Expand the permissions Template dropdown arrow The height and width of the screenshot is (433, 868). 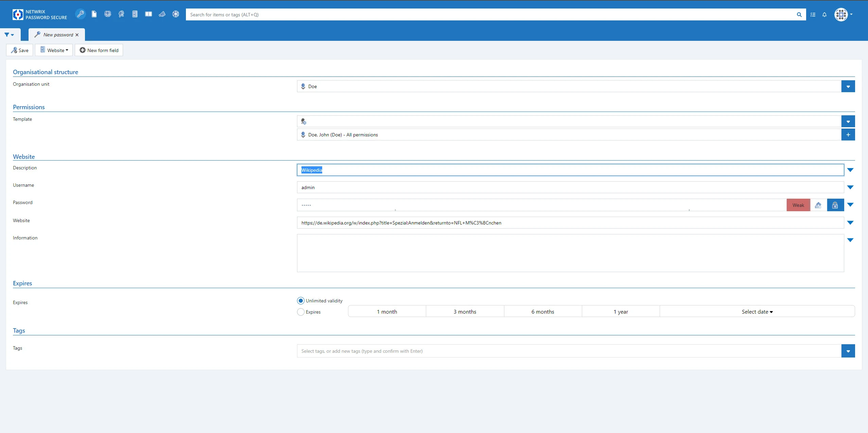click(x=848, y=121)
